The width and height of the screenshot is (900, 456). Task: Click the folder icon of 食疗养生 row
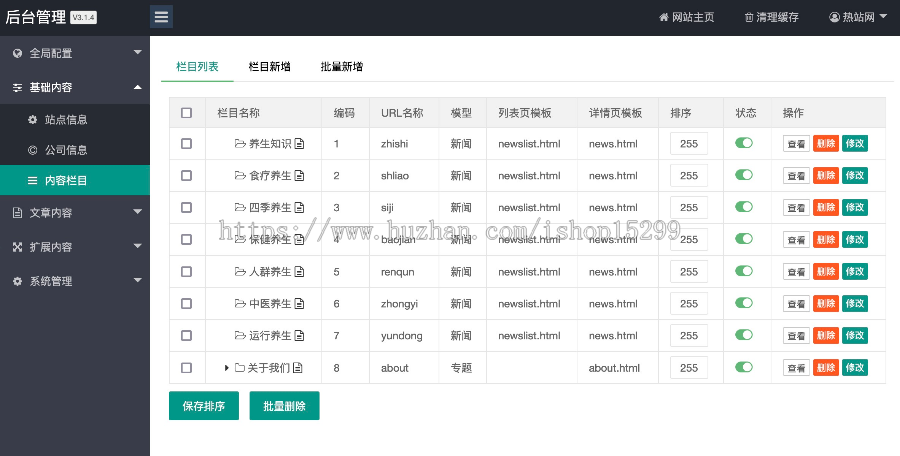[240, 175]
